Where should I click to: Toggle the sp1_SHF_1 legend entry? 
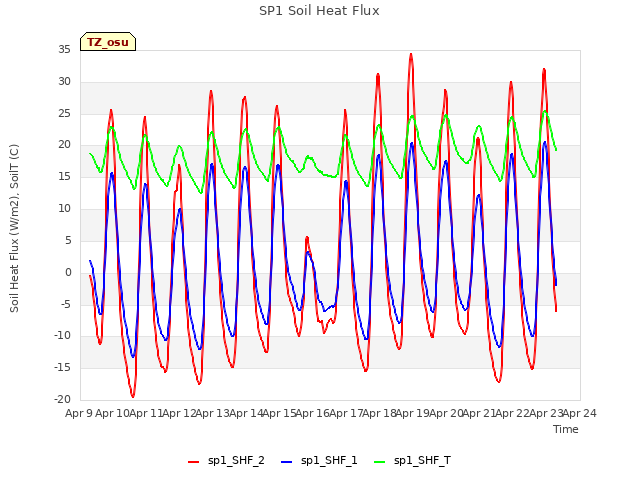(x=319, y=461)
